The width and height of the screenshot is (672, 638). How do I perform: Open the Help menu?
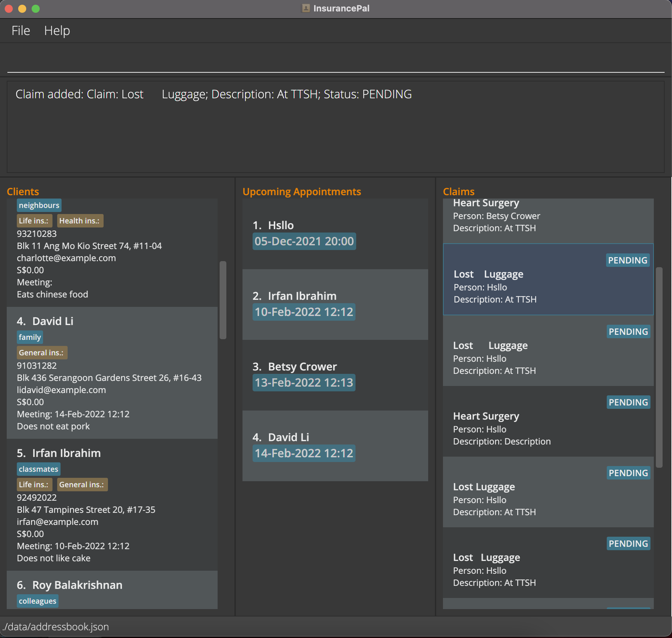tap(57, 31)
